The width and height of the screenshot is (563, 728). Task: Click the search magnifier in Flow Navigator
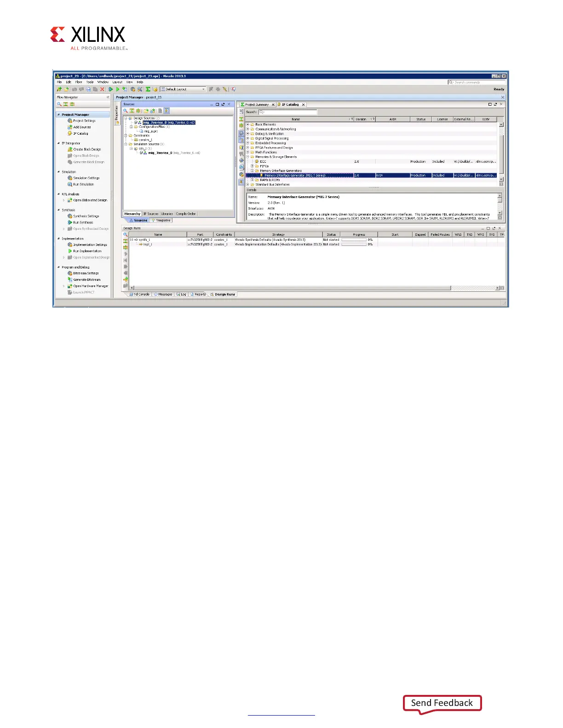(x=59, y=104)
